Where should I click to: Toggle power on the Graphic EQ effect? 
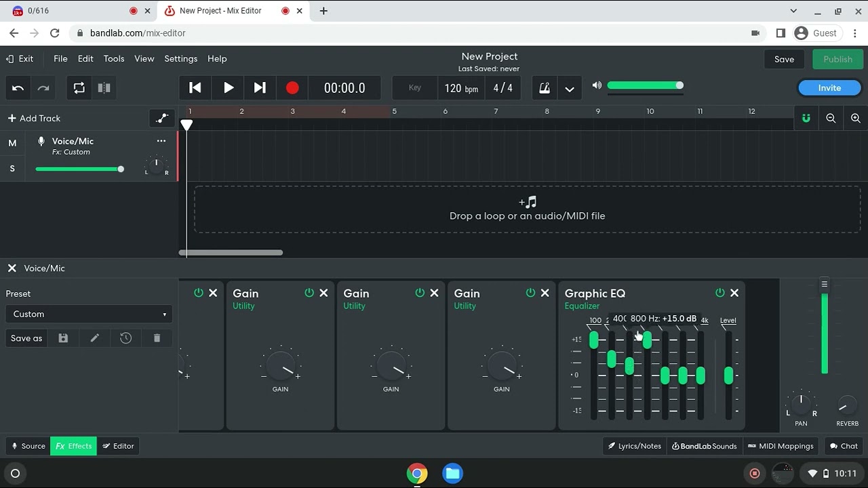coord(720,293)
